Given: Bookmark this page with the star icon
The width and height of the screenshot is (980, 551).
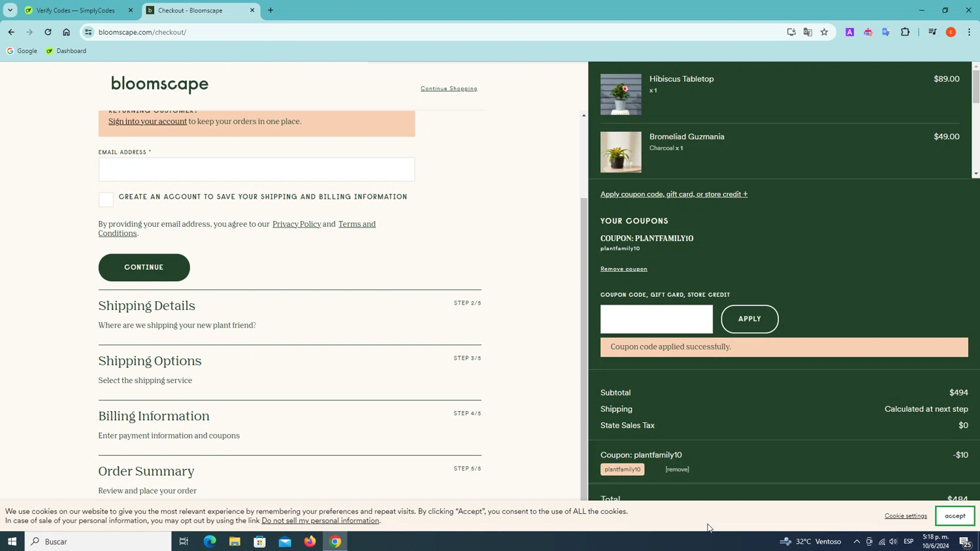Looking at the screenshot, I should point(825,32).
